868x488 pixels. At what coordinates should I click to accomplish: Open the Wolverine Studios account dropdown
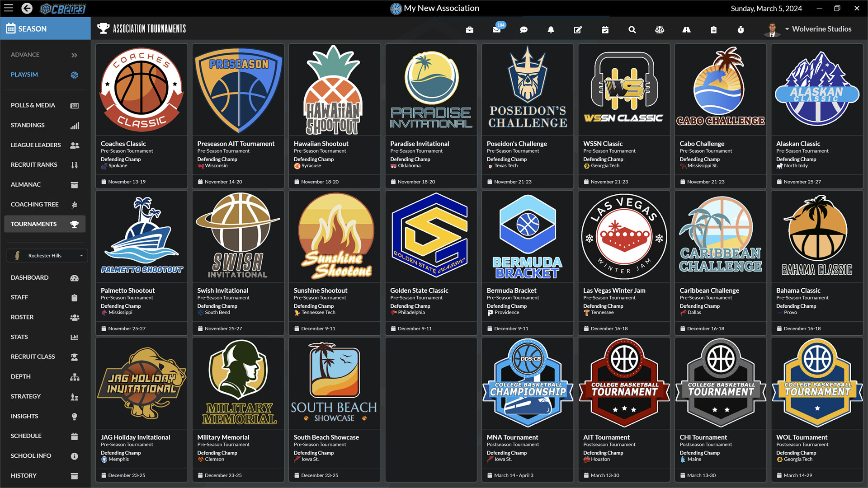point(818,28)
